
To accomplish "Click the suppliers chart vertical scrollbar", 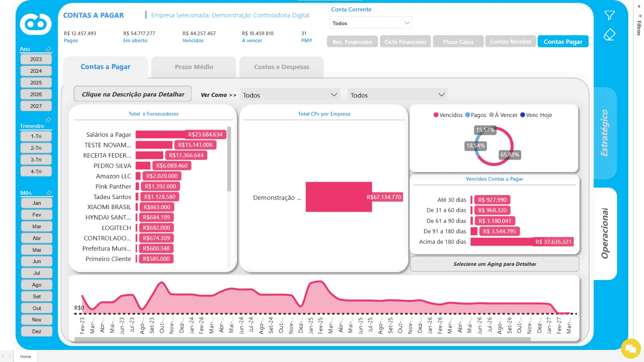I will coord(229,159).
